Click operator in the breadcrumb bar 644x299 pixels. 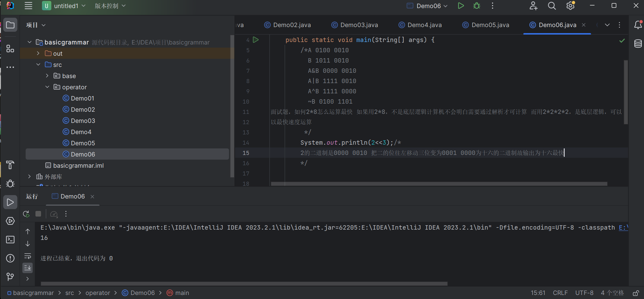(98, 293)
